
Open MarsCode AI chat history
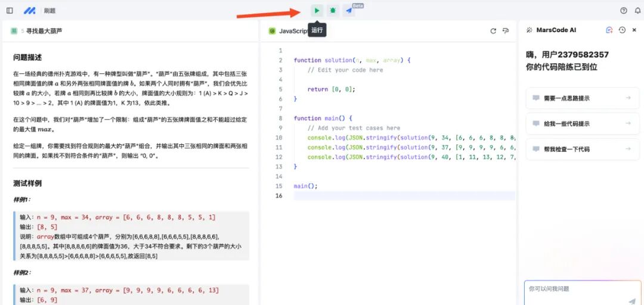coord(622,30)
